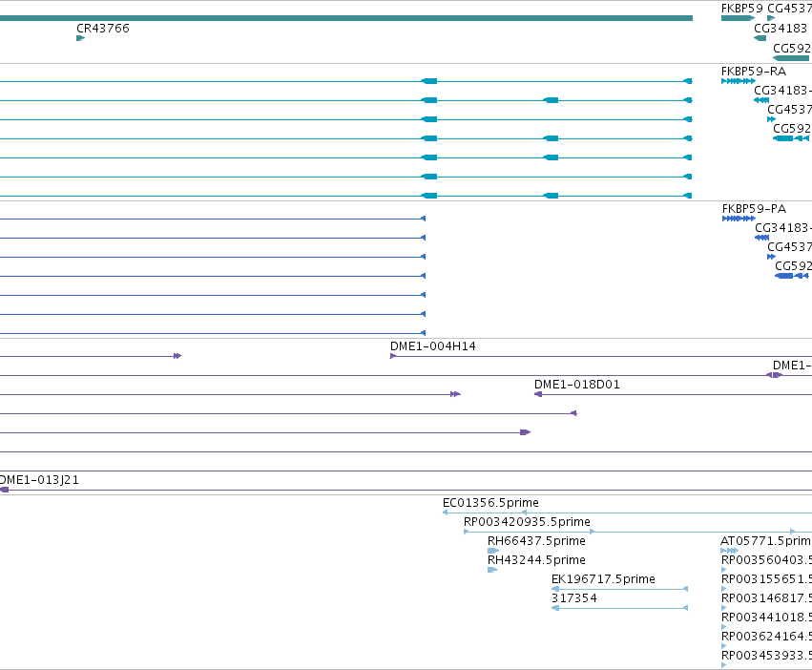Click the AT05771 triple-arrow EST glyph
The height and width of the screenshot is (670, 812).
tap(729, 551)
